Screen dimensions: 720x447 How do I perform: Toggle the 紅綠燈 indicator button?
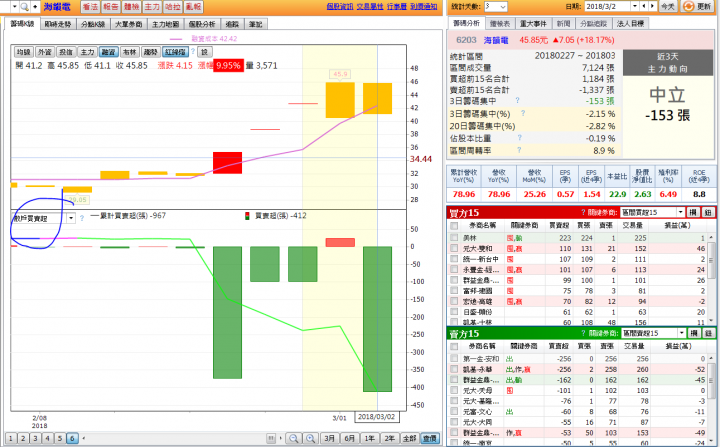175,52
